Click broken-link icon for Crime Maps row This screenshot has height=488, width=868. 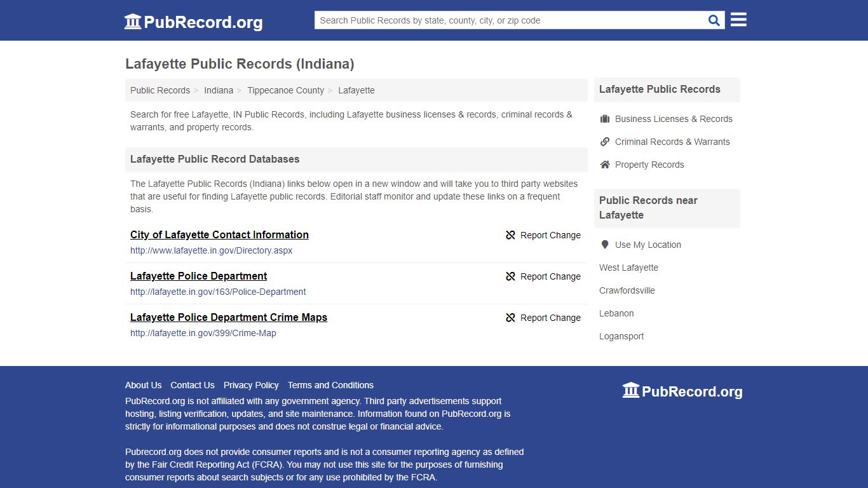click(510, 318)
